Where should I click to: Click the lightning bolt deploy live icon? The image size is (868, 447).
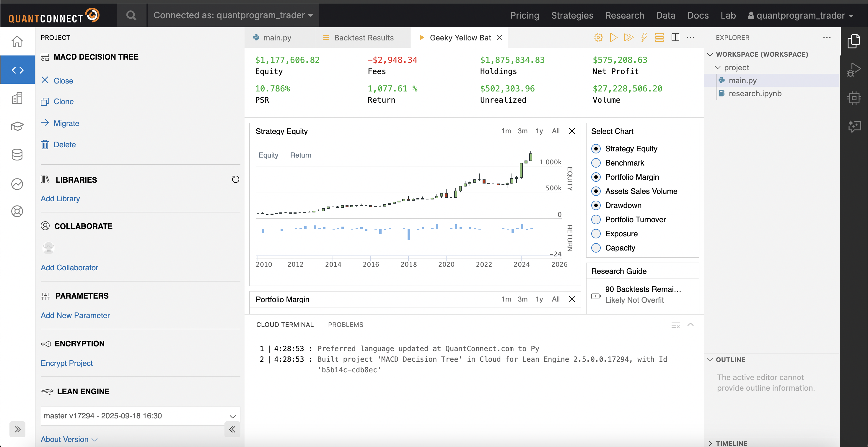tap(644, 37)
